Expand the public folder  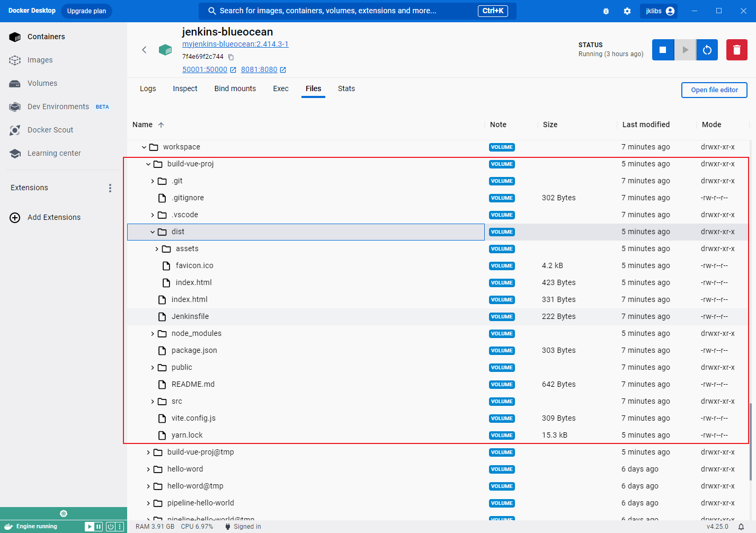point(153,368)
